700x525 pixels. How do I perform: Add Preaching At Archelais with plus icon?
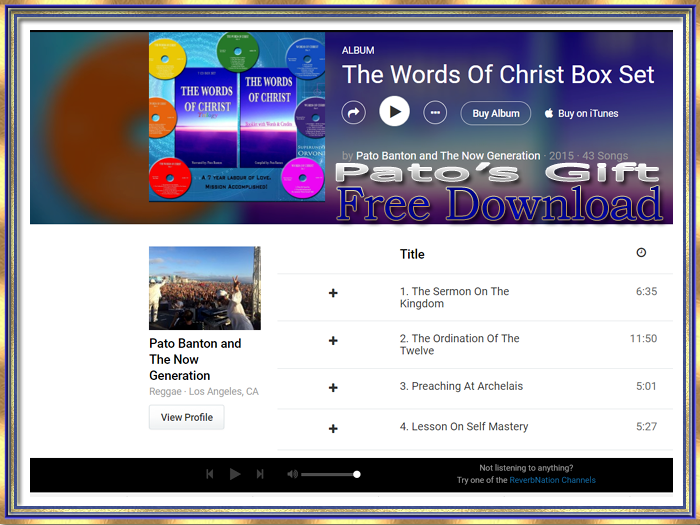(x=333, y=388)
